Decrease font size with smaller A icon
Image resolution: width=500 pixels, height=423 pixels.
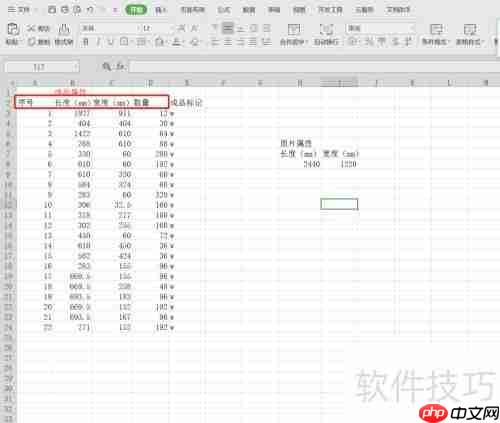point(195,29)
